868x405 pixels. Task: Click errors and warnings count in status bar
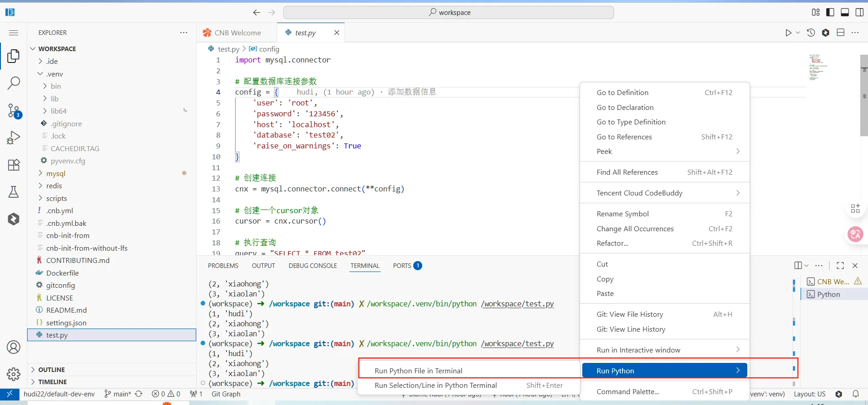point(166,394)
